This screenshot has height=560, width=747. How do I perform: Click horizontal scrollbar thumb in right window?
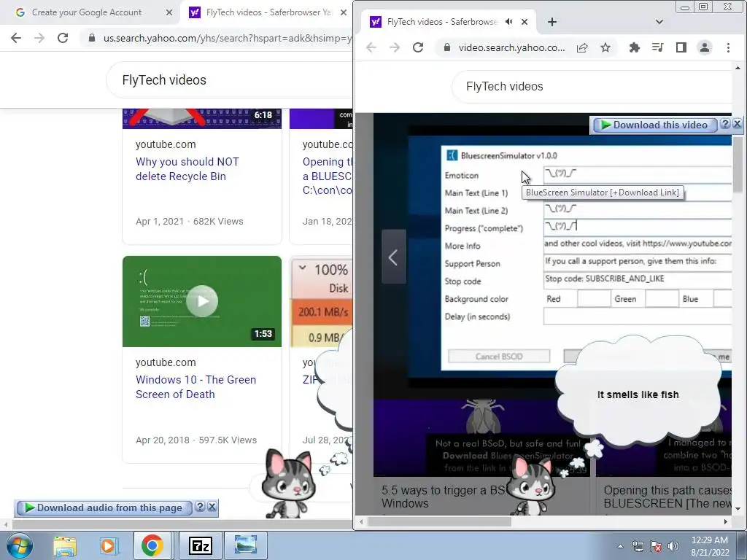(439, 522)
